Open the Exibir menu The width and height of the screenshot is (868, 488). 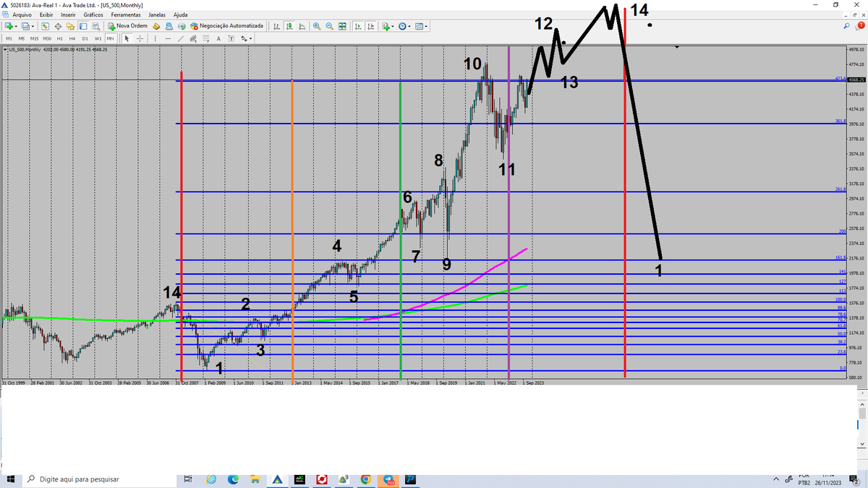click(x=46, y=14)
